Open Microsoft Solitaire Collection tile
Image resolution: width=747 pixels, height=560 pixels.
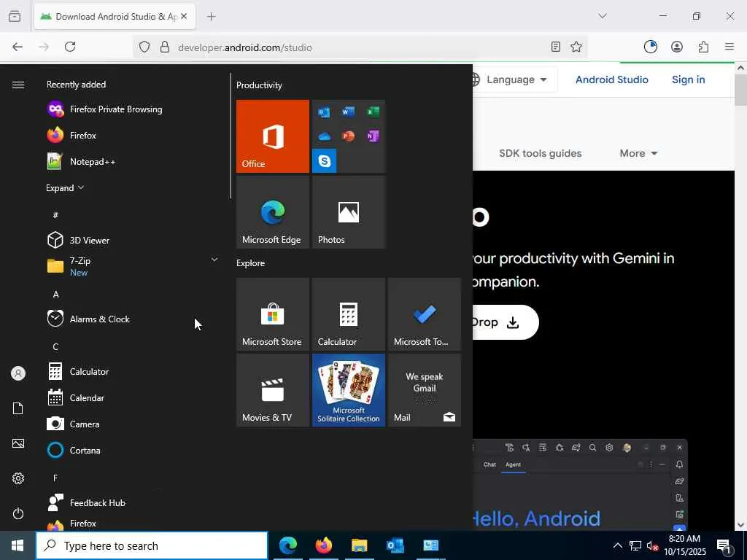click(x=348, y=390)
